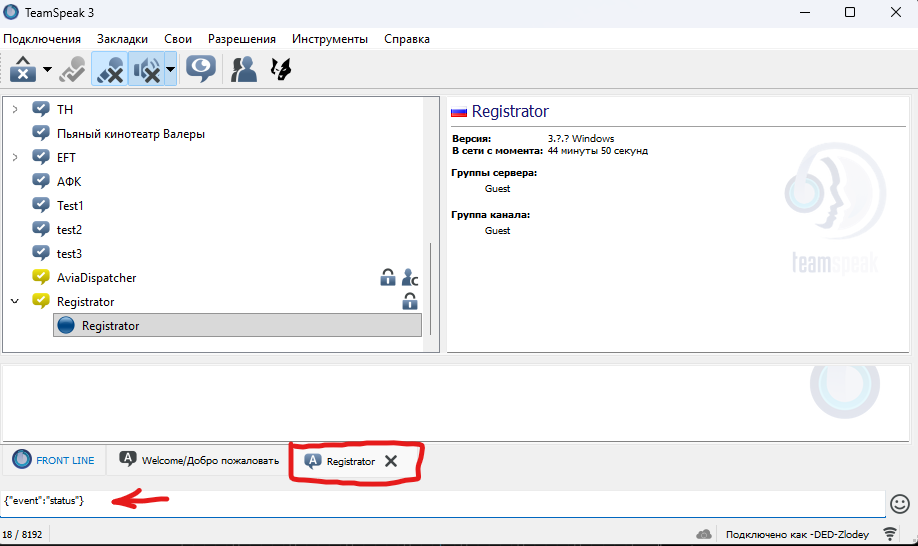Close the Registrator chat tab

[391, 461]
